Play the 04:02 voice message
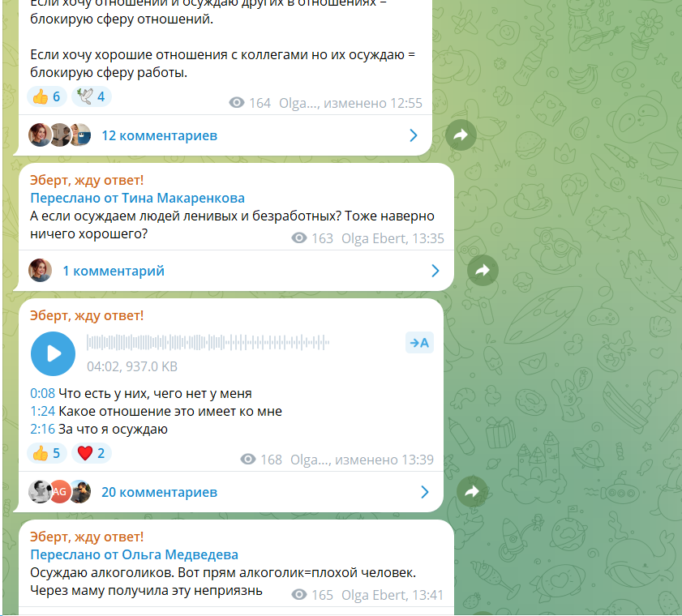 [53, 354]
